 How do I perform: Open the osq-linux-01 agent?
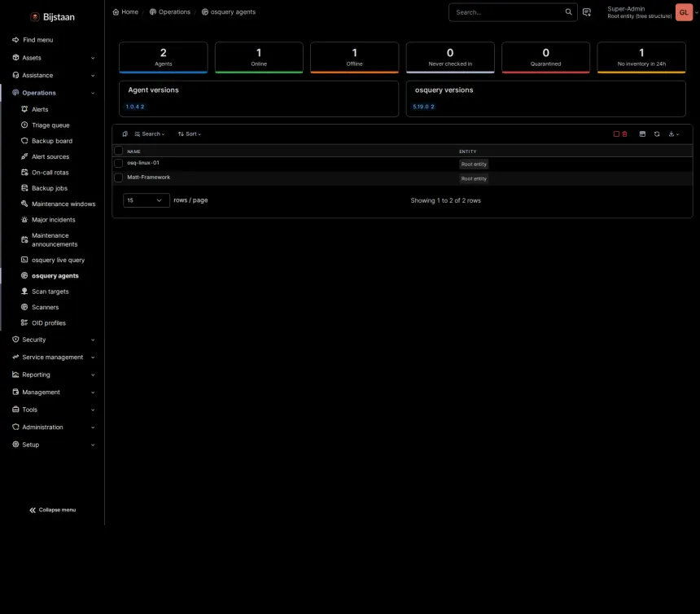click(143, 163)
